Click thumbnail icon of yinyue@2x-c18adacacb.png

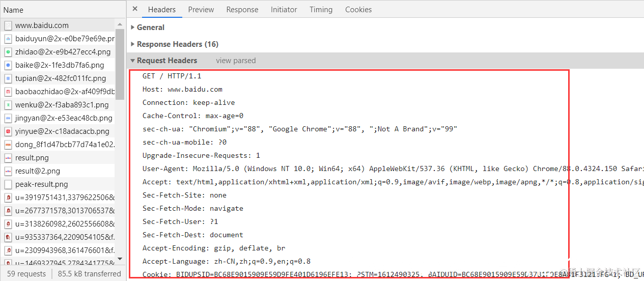click(x=8, y=131)
